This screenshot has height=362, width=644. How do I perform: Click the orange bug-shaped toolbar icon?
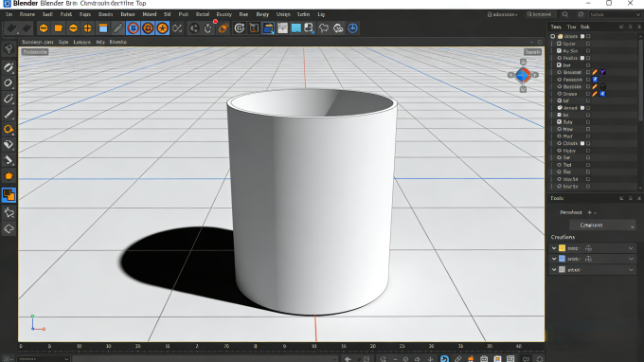point(224,27)
